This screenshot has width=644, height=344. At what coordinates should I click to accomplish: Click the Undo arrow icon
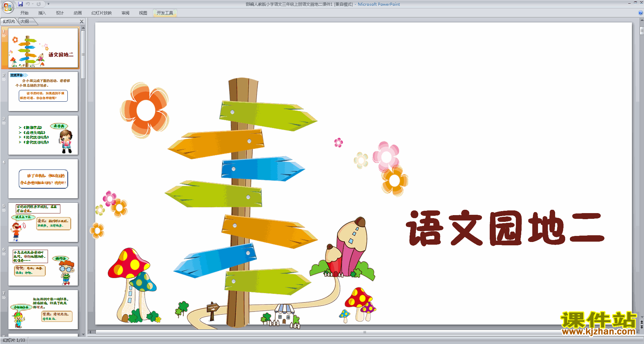pyautogui.click(x=28, y=4)
